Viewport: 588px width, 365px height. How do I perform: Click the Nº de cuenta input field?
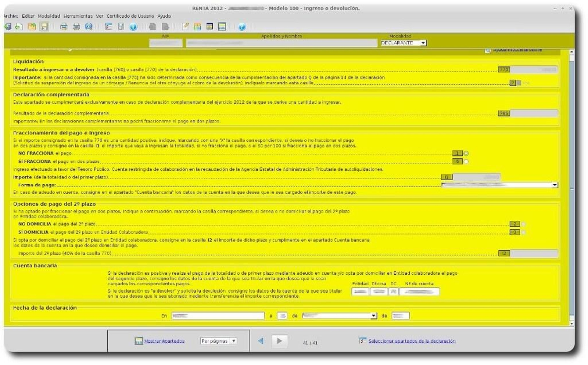point(420,291)
